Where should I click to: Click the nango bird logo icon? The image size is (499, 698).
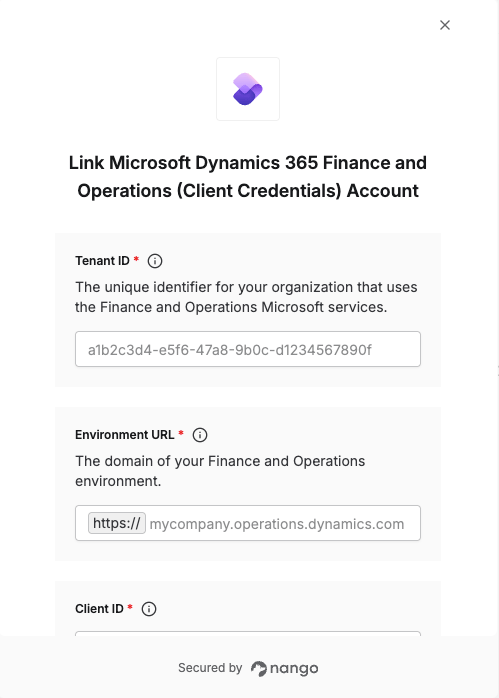point(259,669)
